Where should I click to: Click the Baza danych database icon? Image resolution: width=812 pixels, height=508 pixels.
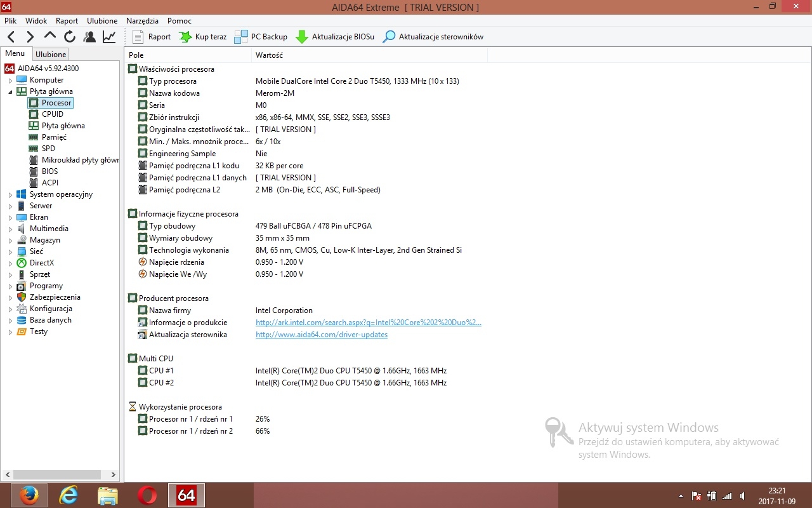(22, 320)
